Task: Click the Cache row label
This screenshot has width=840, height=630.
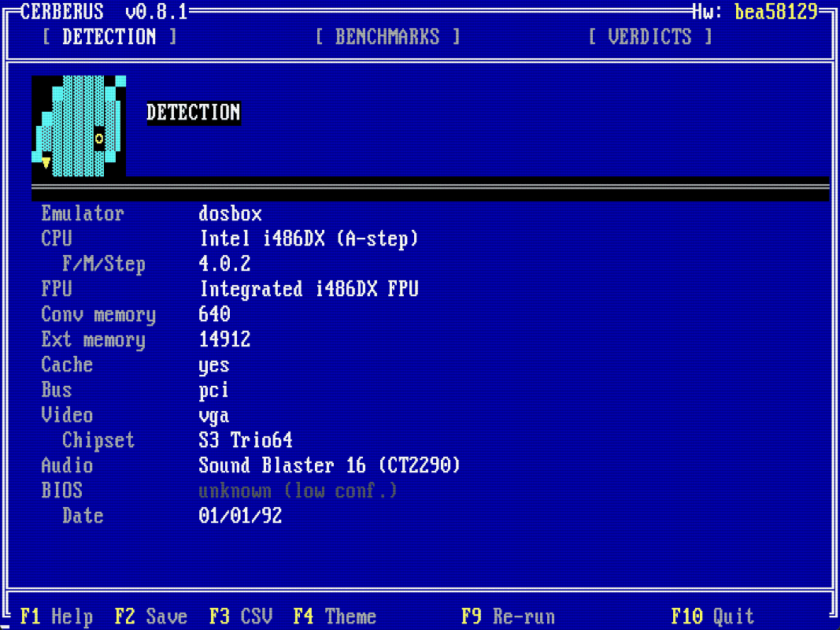Action: (x=67, y=365)
